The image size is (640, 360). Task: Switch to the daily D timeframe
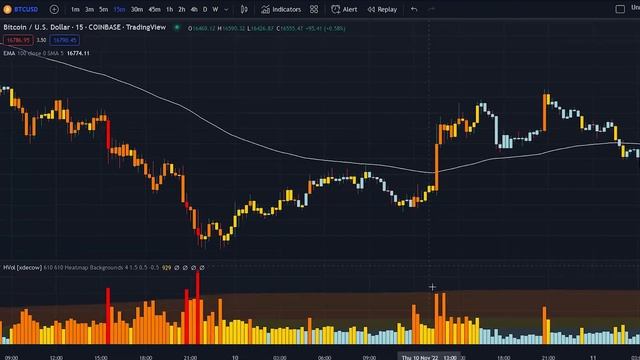coord(205,9)
